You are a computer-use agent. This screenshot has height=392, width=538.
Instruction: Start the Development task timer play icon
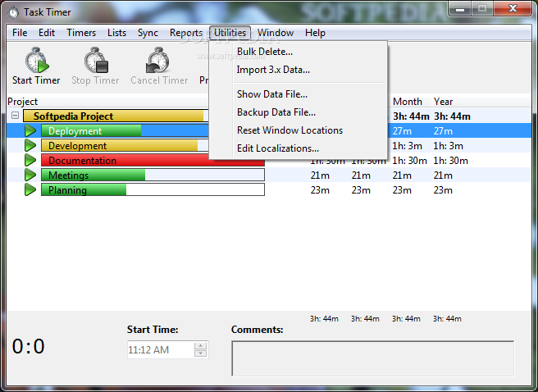[x=30, y=145]
